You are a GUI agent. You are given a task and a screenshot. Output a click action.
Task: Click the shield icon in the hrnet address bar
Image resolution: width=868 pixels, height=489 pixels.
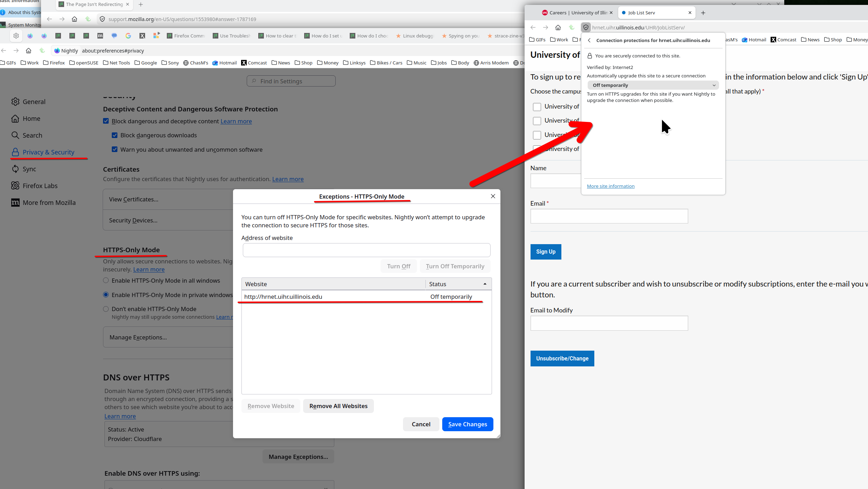point(586,27)
